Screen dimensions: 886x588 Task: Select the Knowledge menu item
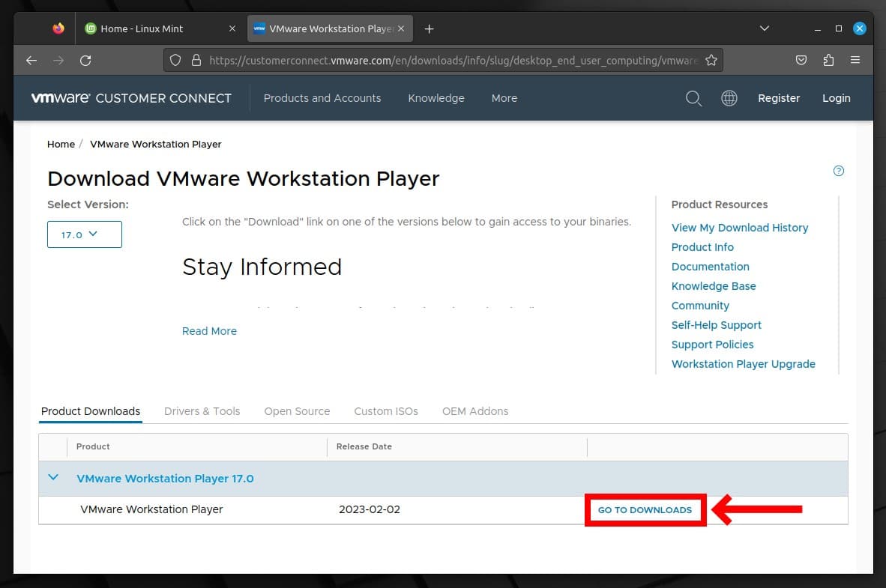click(x=436, y=98)
